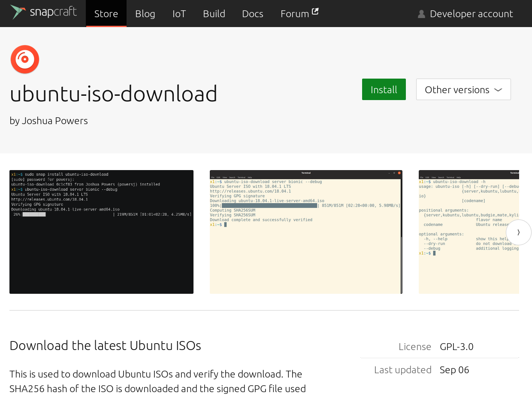Click the user profile icon
Viewport: 532px width, 396px height.
click(x=421, y=14)
